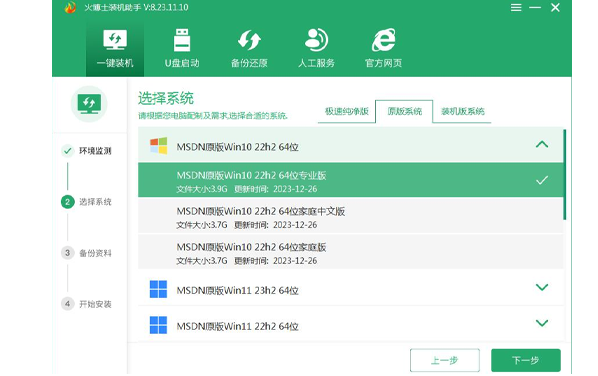The height and width of the screenshot is (376, 598).
Task: Open the 官方网页 official website
Action: (383, 49)
